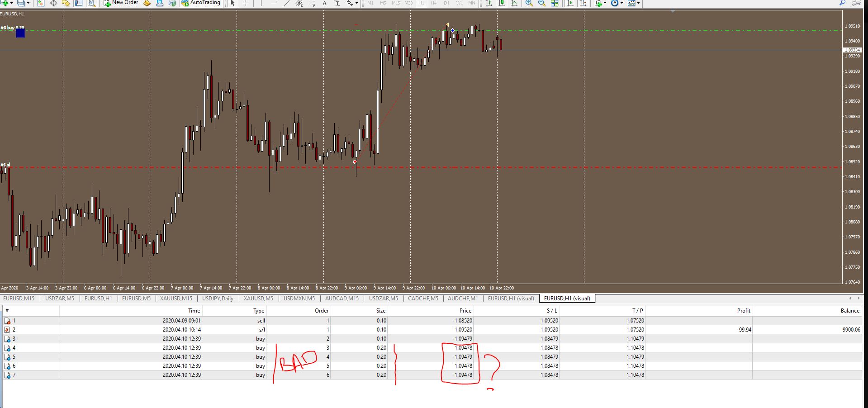This screenshot has width=868, height=408.
Task: Select the sell order row #1
Action: click(x=432, y=321)
